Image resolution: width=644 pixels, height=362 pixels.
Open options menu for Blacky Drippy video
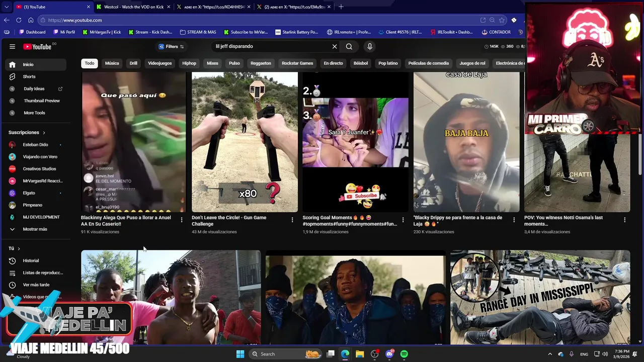(x=514, y=220)
